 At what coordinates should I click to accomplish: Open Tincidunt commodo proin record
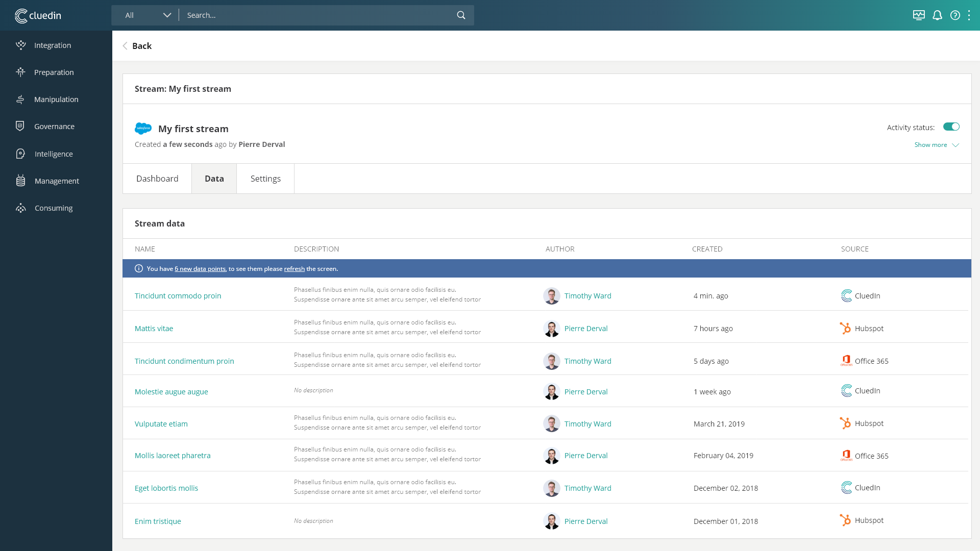(x=178, y=295)
